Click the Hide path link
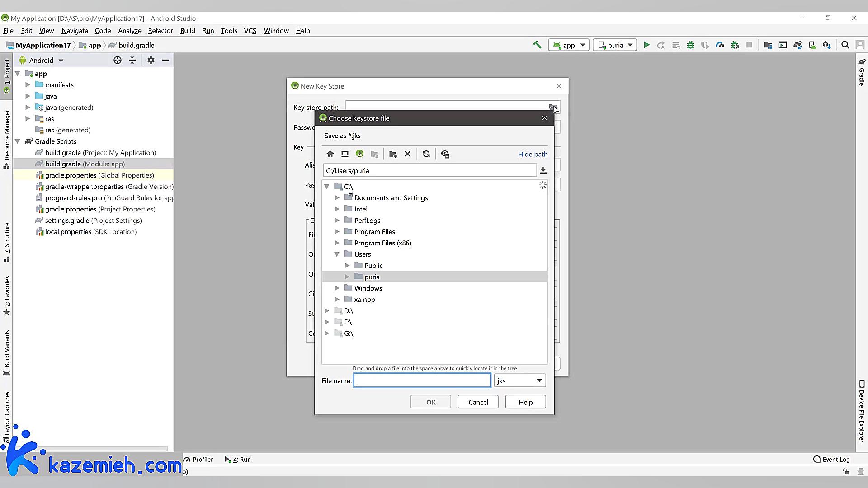The image size is (868, 488). 533,154
